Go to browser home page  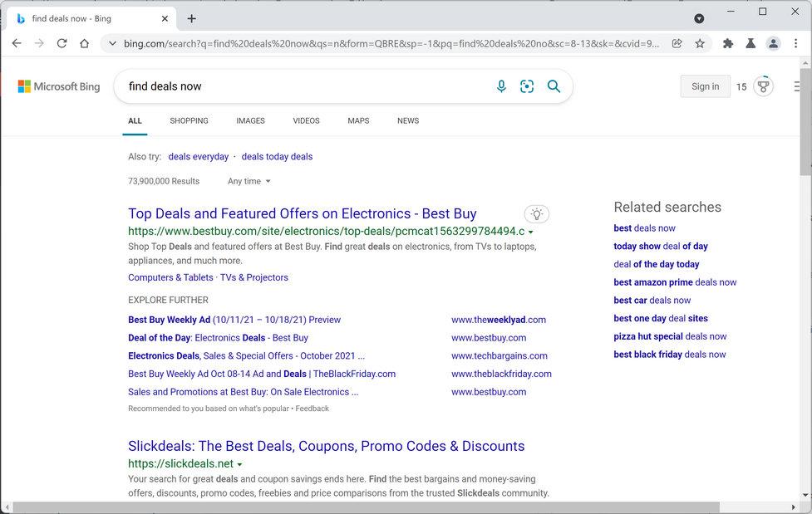84,43
